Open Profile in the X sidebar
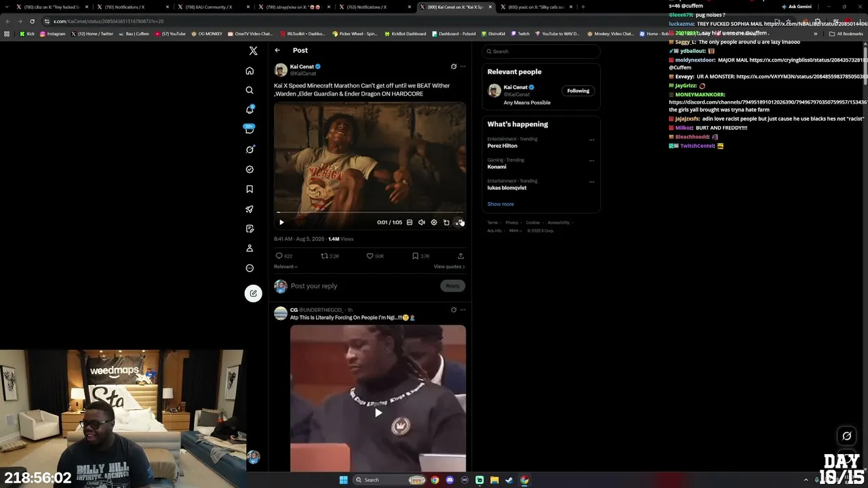Screen dimensions: 868x488 tap(250, 248)
